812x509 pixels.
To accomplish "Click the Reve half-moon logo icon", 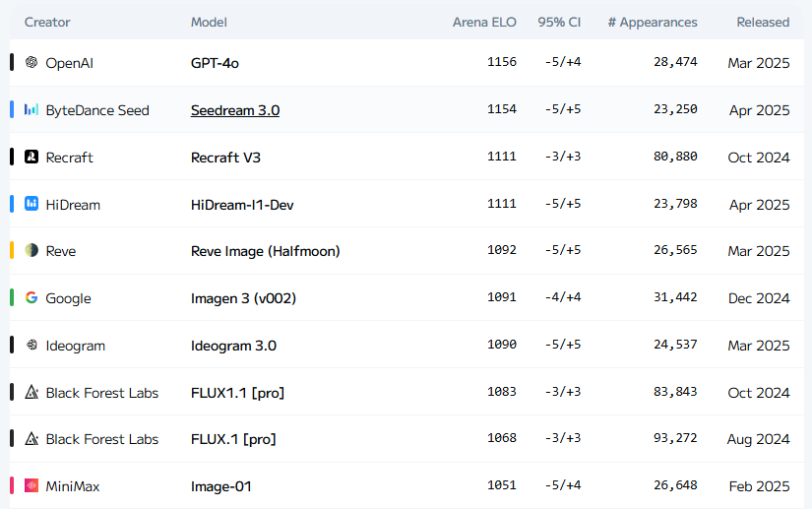I will (x=31, y=250).
